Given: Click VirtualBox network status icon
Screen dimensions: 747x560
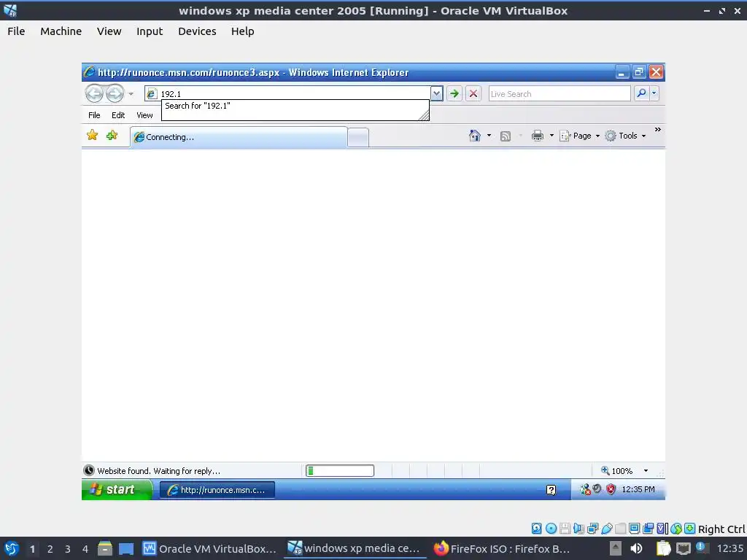Looking at the screenshot, I should coord(593,529).
